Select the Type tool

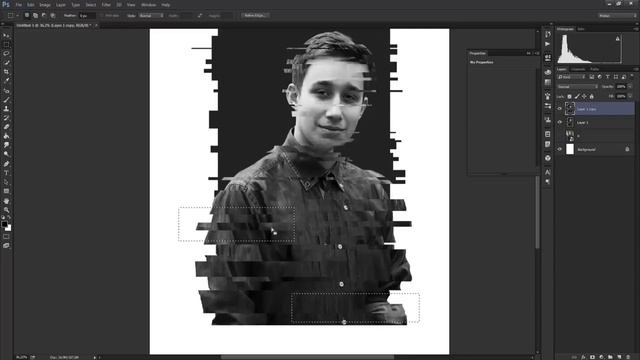[6, 173]
